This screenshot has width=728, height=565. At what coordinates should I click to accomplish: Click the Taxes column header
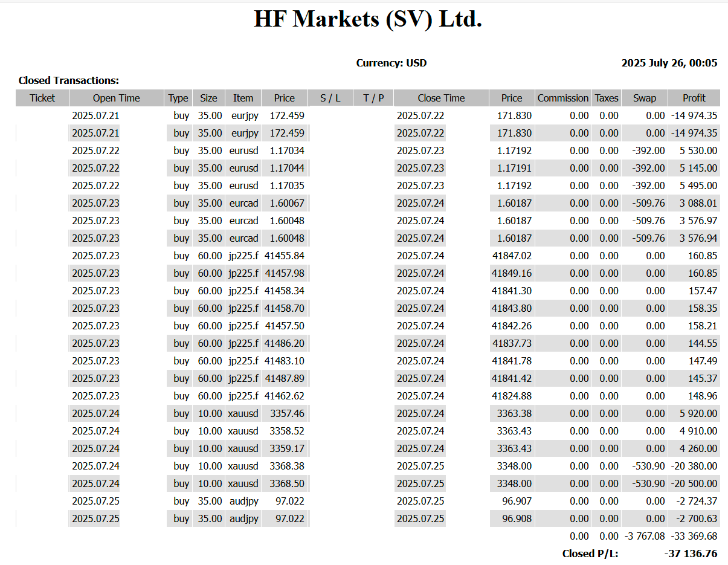click(606, 98)
